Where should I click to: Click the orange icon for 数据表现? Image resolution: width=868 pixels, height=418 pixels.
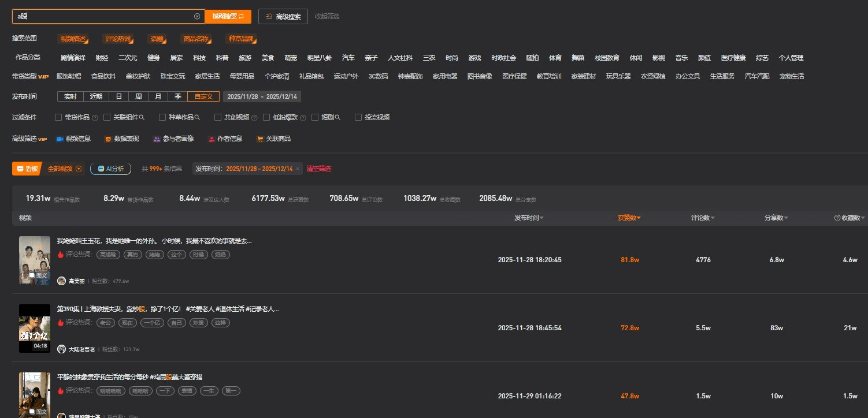tap(108, 139)
